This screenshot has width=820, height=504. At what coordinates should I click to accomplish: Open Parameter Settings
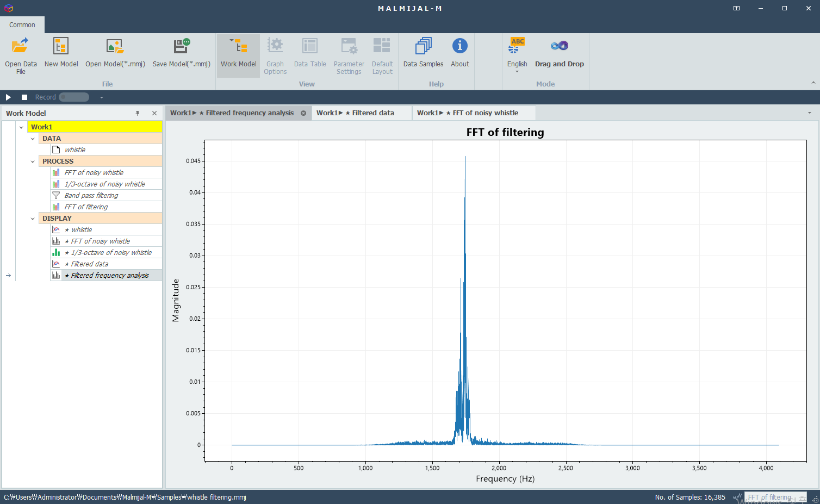click(349, 55)
